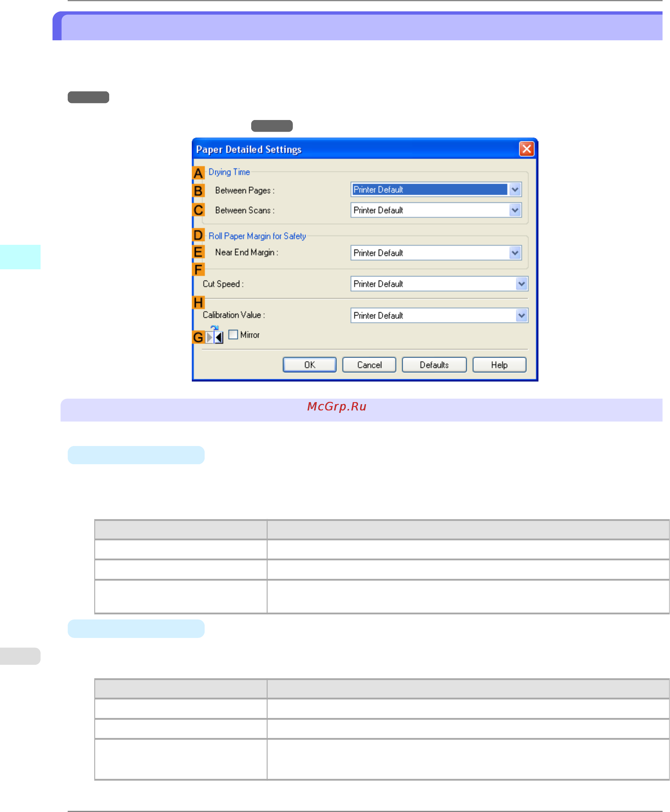The height and width of the screenshot is (812, 670).
Task: Click the Between Pages label
Action: (245, 190)
